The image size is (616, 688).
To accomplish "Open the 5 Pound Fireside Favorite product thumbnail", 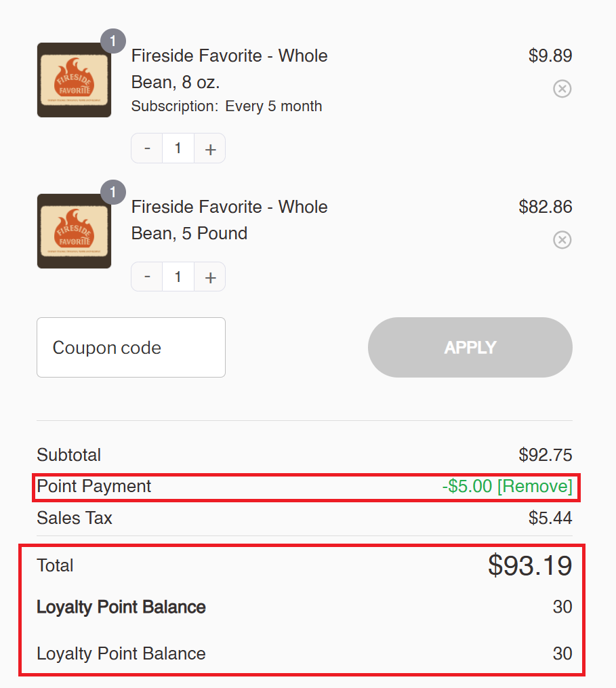I will (74, 230).
